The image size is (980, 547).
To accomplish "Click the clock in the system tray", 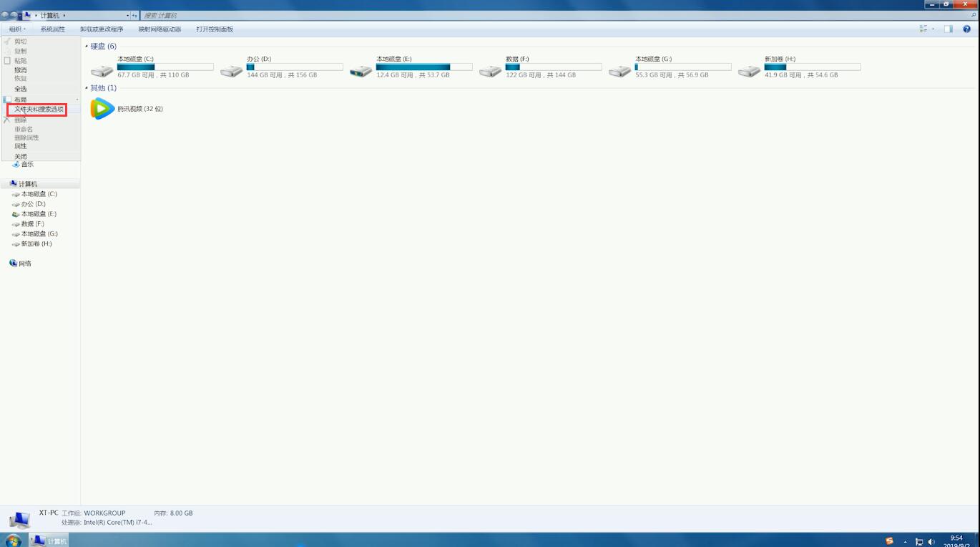I will tap(956, 541).
